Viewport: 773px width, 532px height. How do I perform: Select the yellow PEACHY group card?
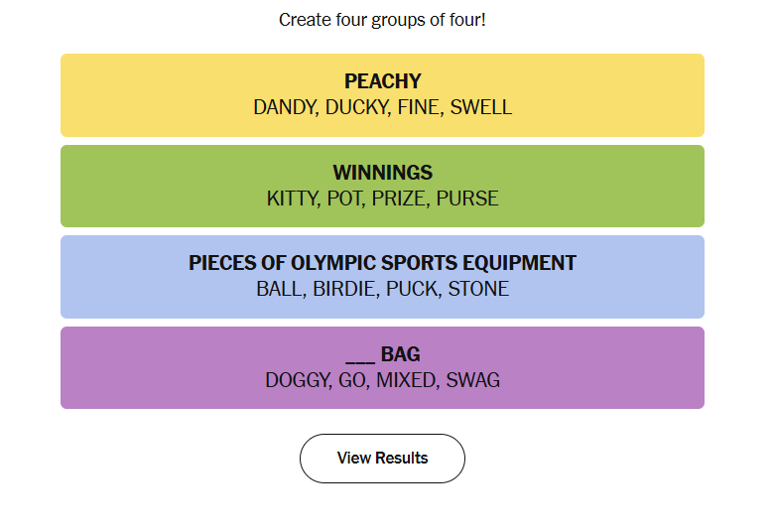382,95
